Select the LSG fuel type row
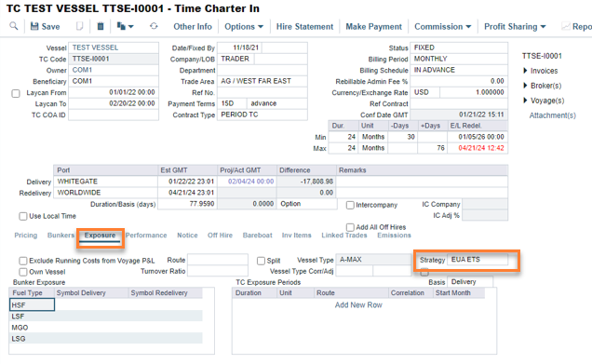Viewport: 592px width, 364px height. tap(106, 338)
